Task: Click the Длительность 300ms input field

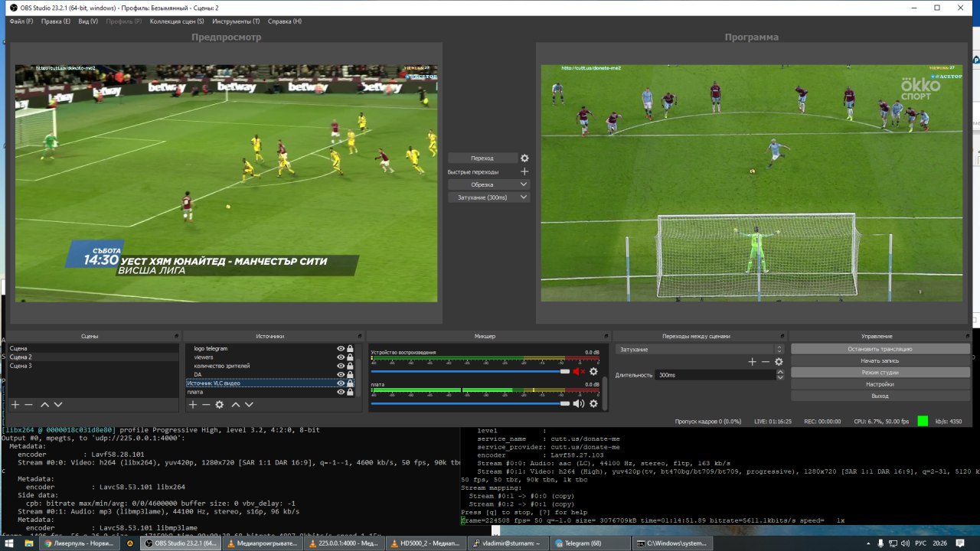Action: (x=715, y=375)
